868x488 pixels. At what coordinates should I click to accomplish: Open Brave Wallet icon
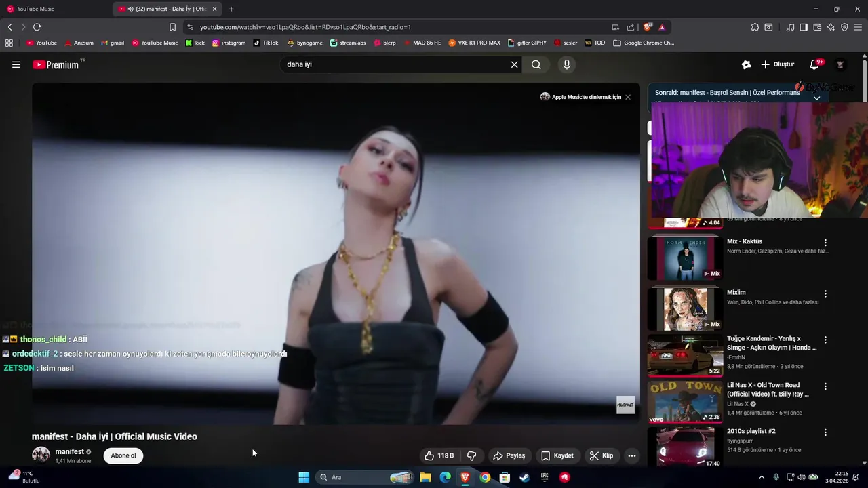coord(817,27)
